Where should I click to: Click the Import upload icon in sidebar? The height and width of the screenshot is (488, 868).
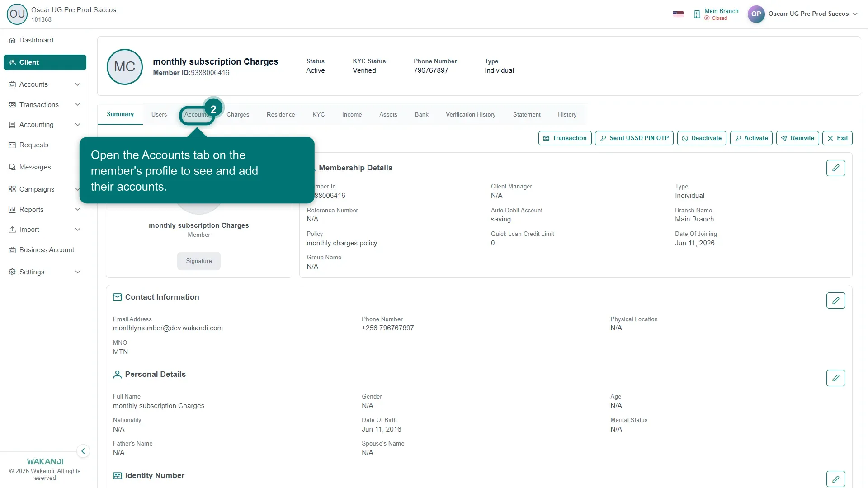pyautogui.click(x=12, y=230)
